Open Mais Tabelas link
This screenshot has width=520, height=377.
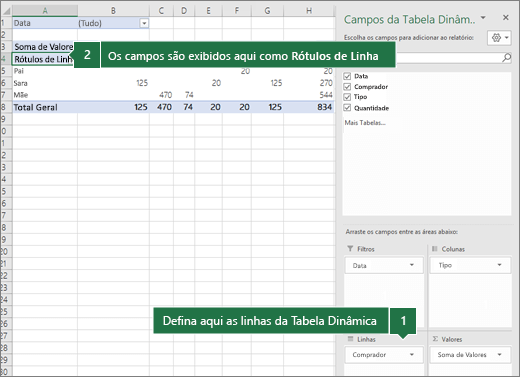click(x=365, y=123)
